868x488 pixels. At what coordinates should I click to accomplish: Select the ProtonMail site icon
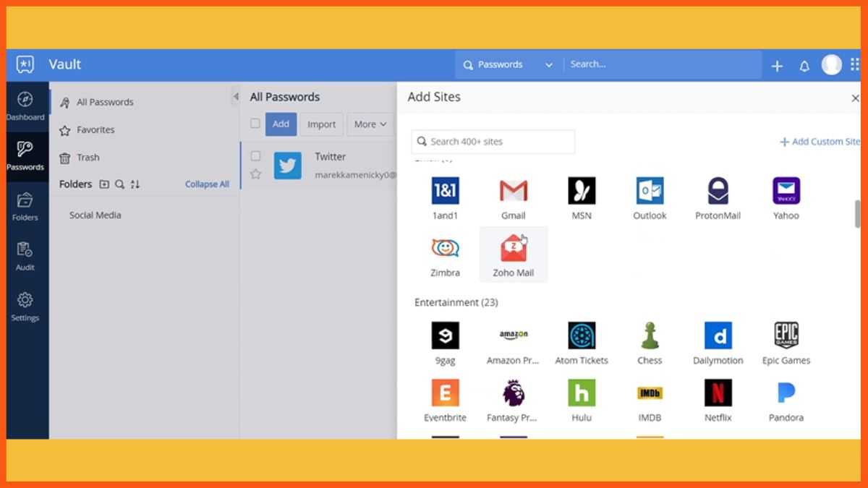[718, 192]
